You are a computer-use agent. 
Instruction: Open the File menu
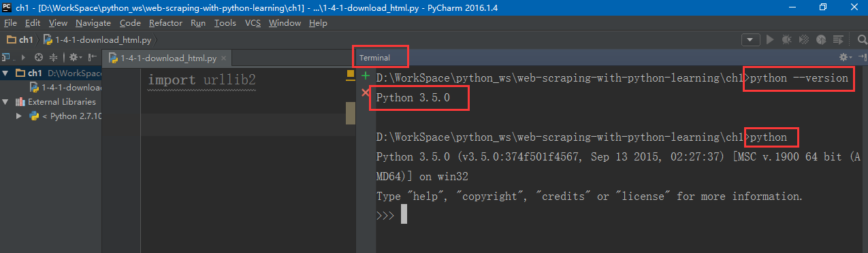click(x=10, y=22)
